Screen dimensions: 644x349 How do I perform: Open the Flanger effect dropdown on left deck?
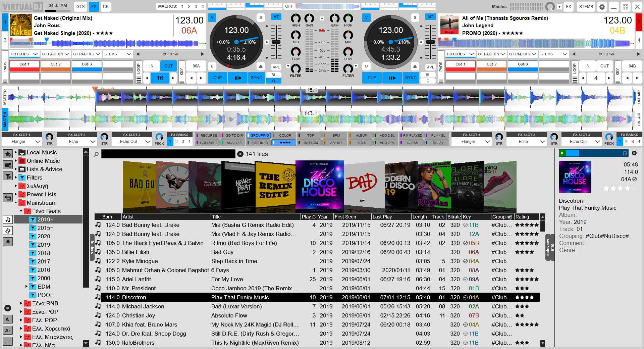(x=38, y=142)
